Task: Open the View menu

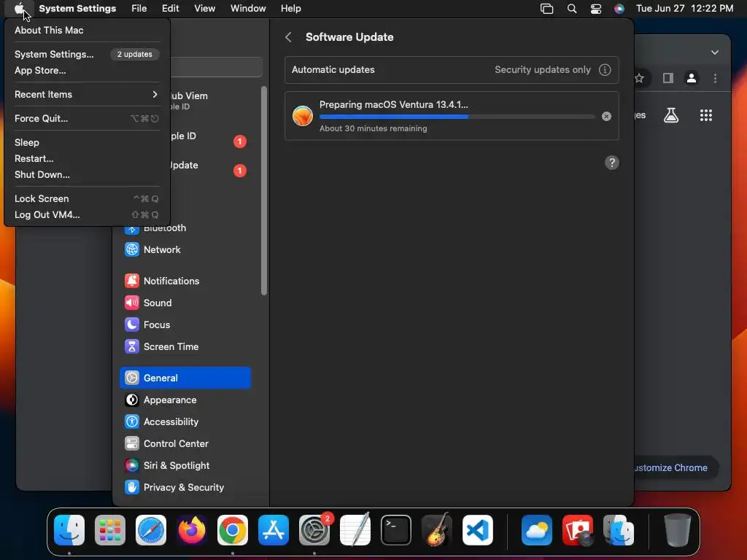Action: coord(204,9)
